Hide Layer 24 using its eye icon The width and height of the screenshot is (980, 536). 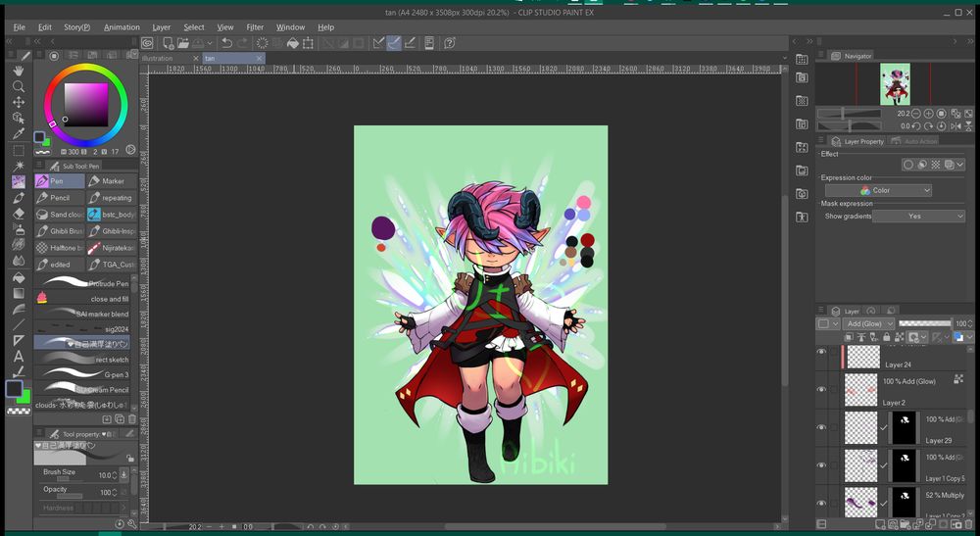[x=821, y=353]
